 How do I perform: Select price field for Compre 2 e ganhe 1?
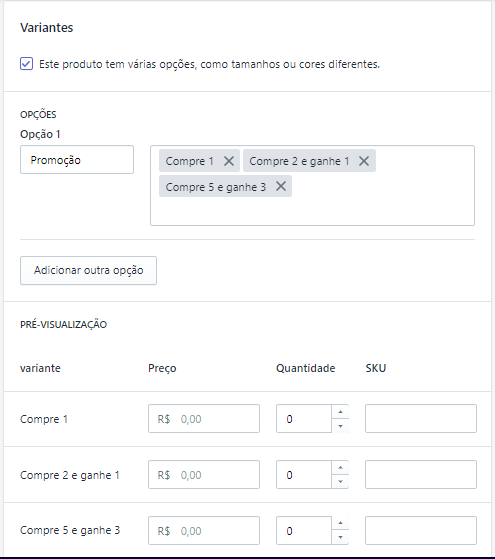point(204,475)
